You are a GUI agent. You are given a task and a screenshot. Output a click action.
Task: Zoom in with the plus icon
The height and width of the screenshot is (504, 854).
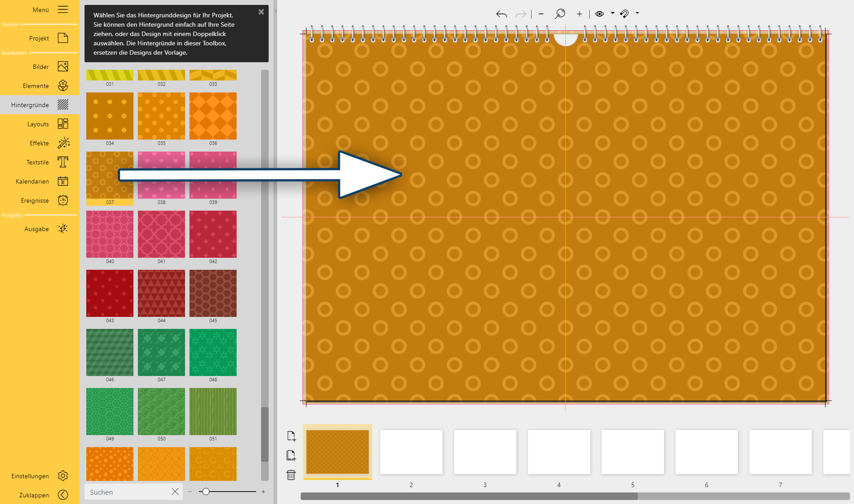579,14
